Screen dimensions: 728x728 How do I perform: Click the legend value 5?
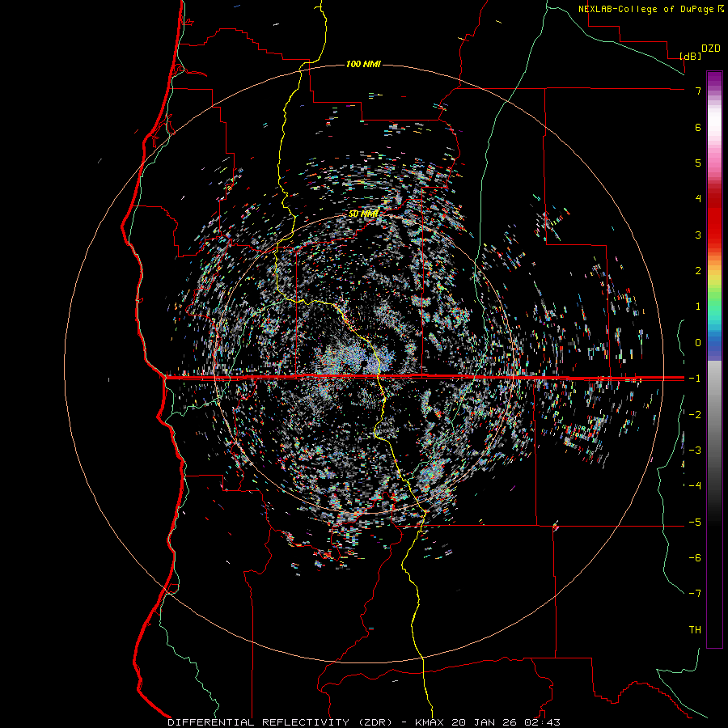698,163
